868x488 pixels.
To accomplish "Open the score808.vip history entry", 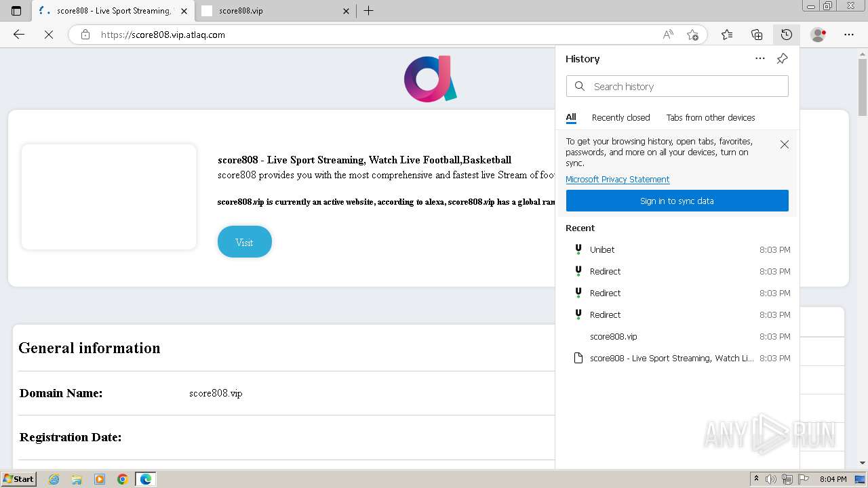I will pyautogui.click(x=678, y=336).
